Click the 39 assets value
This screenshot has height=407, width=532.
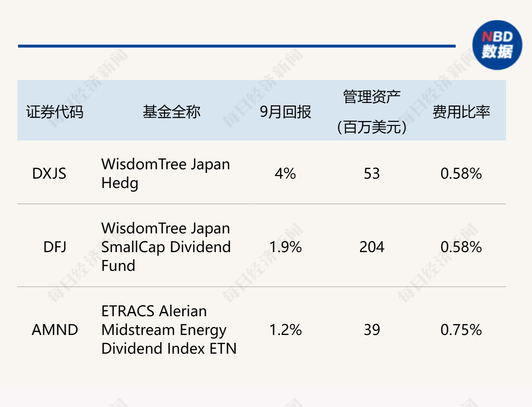tap(372, 330)
